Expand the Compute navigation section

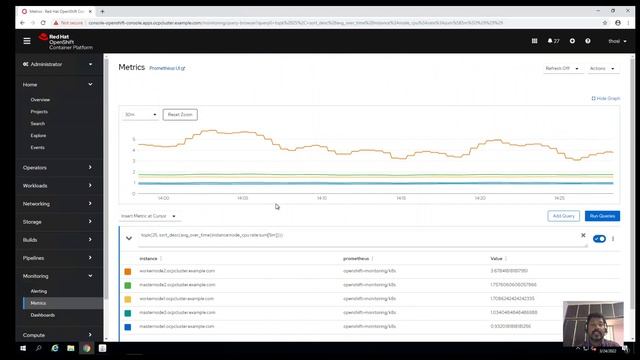[x=58, y=335]
